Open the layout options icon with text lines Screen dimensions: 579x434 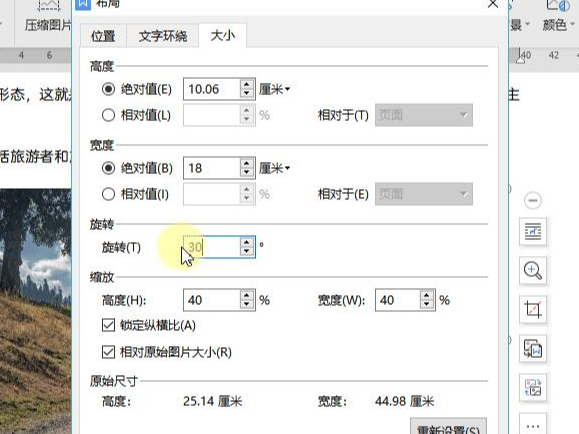[x=533, y=232]
